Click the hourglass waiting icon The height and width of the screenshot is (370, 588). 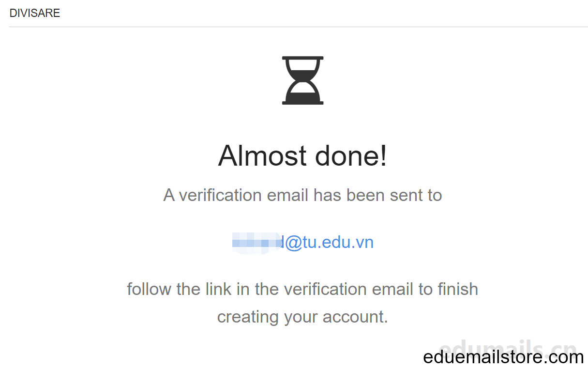[302, 80]
